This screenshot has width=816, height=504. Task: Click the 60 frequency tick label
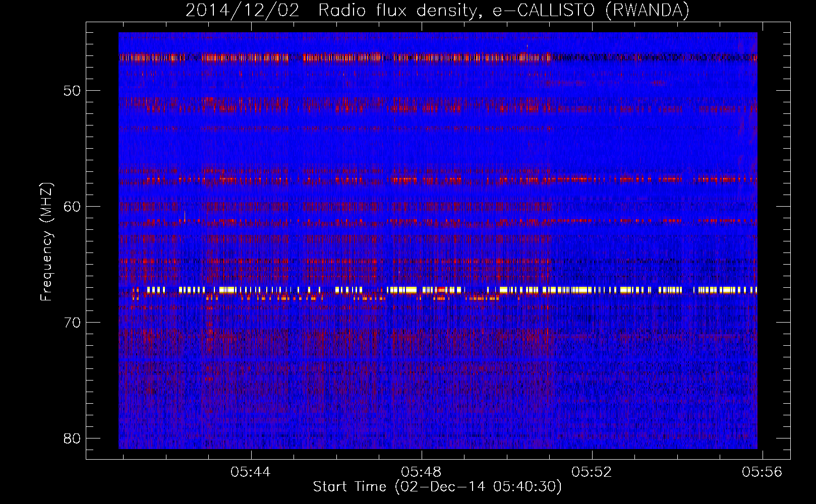point(72,206)
